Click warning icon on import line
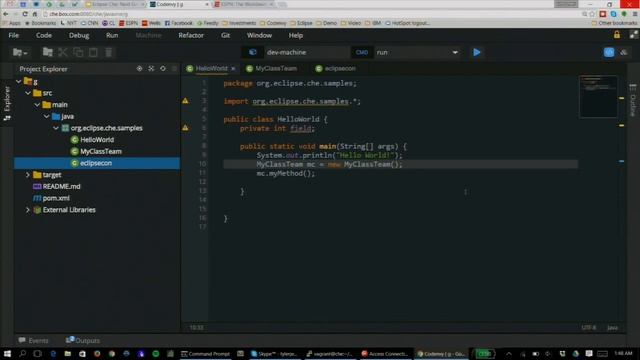The width and height of the screenshot is (640, 360). pyautogui.click(x=185, y=100)
